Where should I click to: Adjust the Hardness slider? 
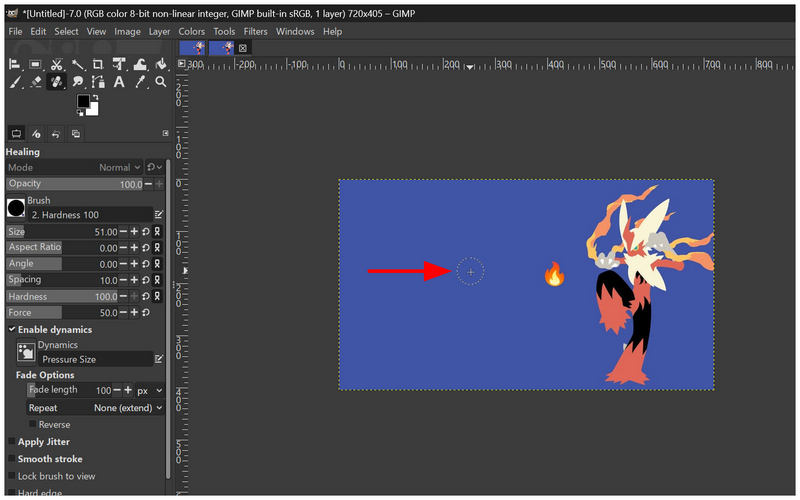pyautogui.click(x=63, y=296)
